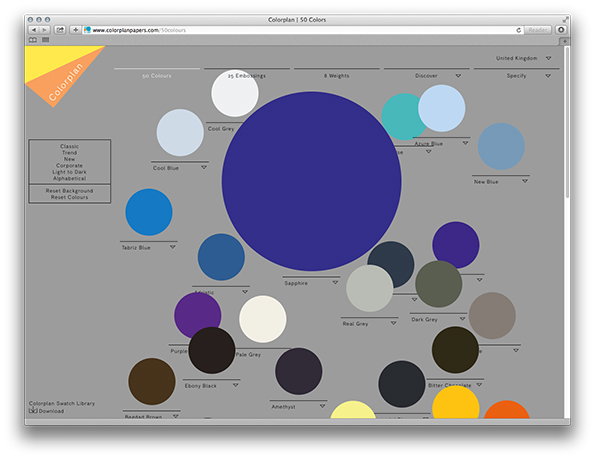595x459 pixels.
Task: Open the bookmarks book icon
Action: (33, 40)
